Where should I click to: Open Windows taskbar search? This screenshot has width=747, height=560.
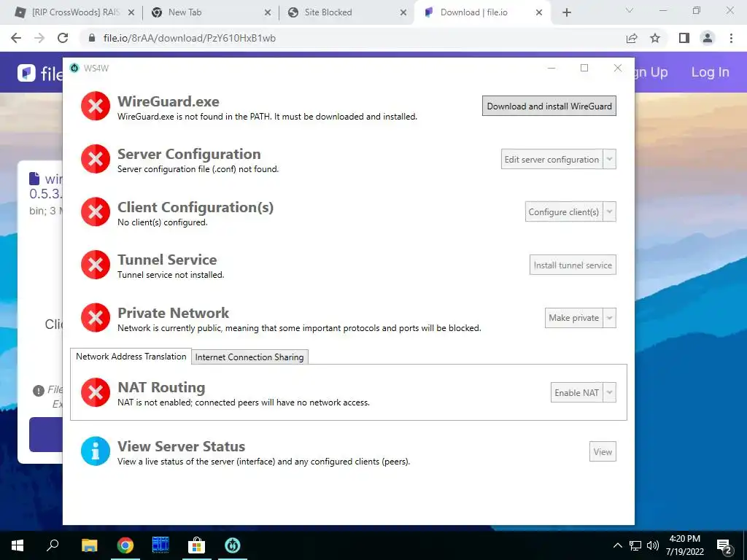coord(53,545)
